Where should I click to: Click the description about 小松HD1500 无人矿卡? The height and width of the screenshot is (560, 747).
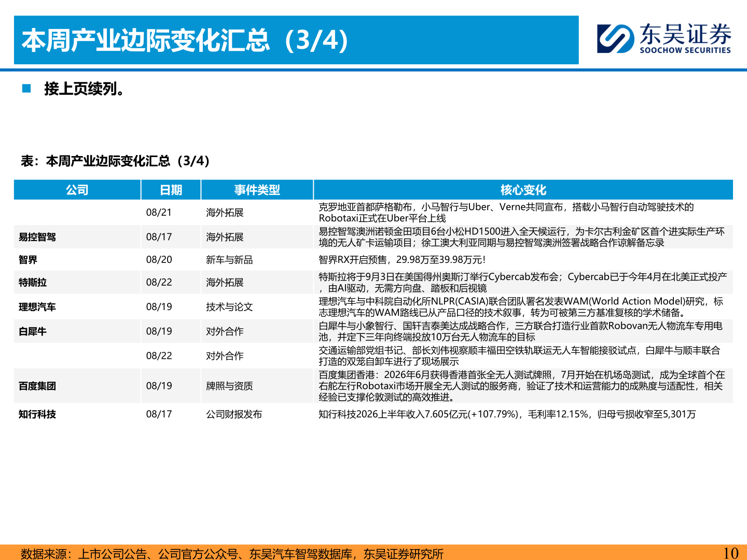point(521,237)
